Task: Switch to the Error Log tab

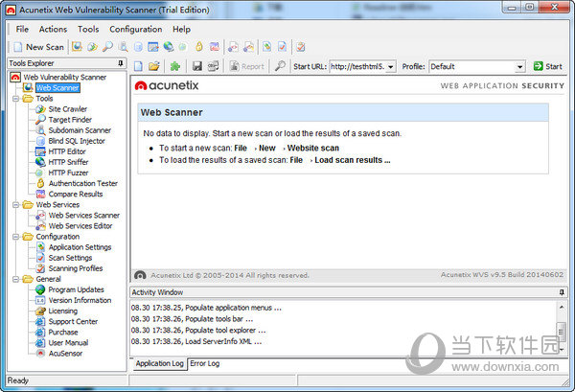Action: (x=205, y=363)
